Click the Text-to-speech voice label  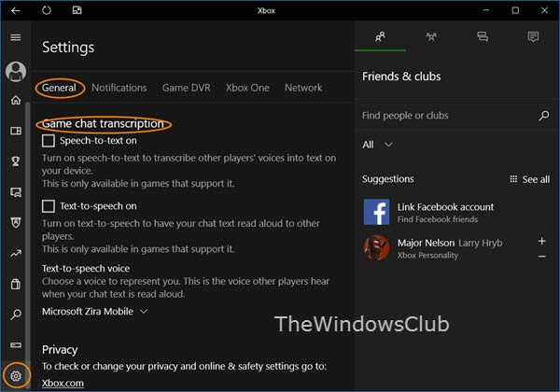[86, 269]
